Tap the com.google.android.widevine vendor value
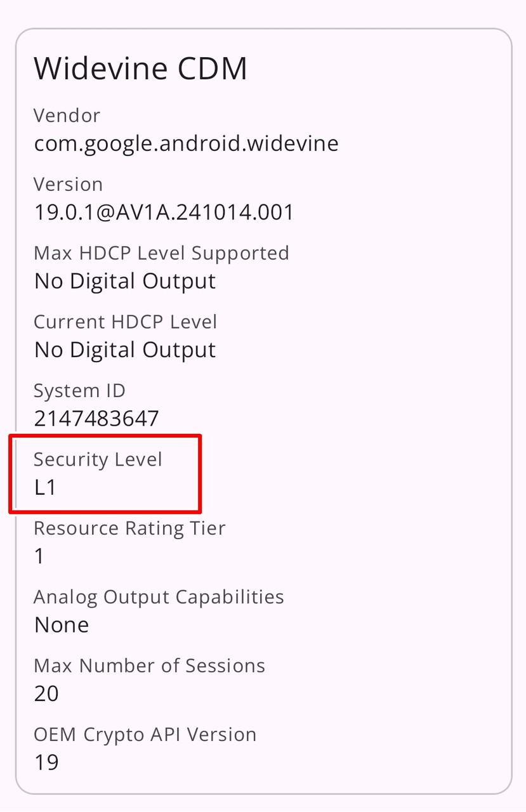The height and width of the screenshot is (812, 526). pos(186,143)
